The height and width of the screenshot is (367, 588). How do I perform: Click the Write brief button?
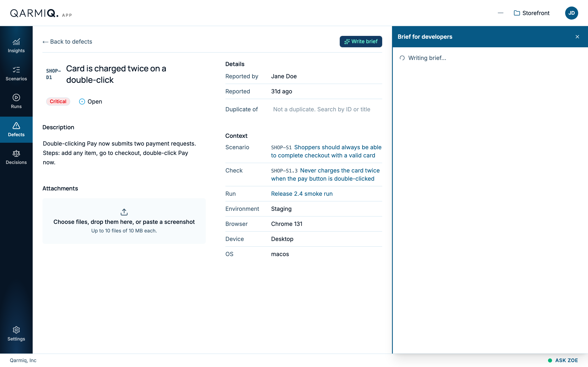[x=361, y=42]
